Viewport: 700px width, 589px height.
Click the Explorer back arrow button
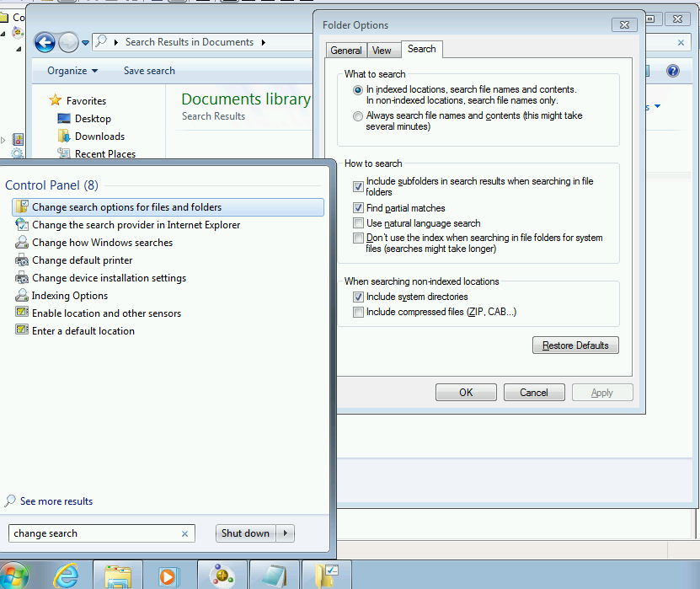(44, 41)
